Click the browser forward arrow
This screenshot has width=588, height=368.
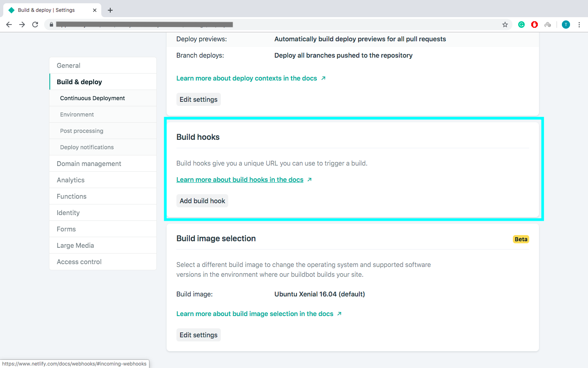22,25
